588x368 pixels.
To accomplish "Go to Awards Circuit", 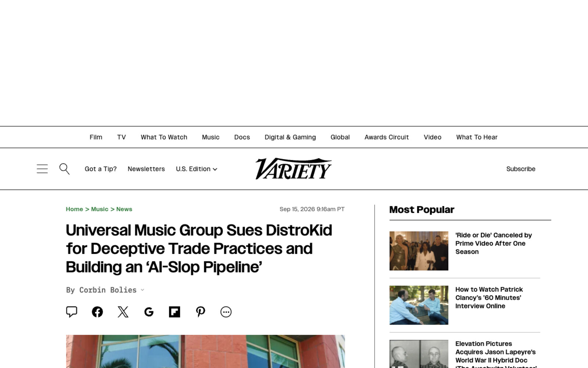I will pyautogui.click(x=387, y=137).
